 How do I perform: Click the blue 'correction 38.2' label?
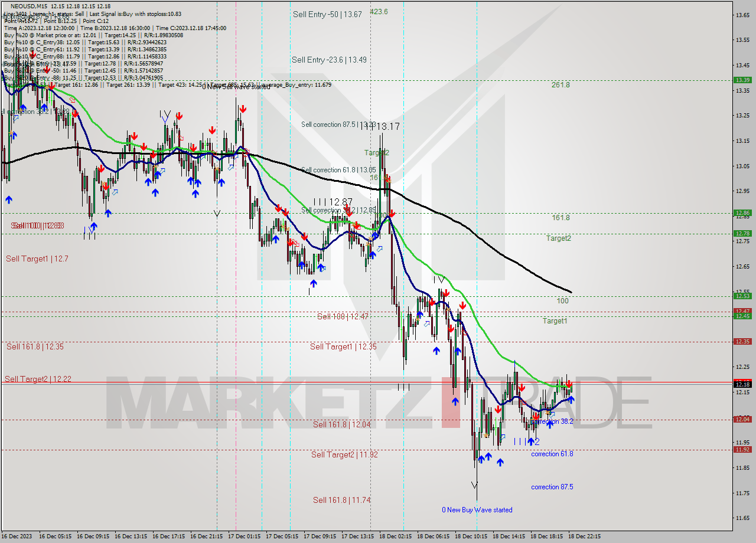point(553,421)
